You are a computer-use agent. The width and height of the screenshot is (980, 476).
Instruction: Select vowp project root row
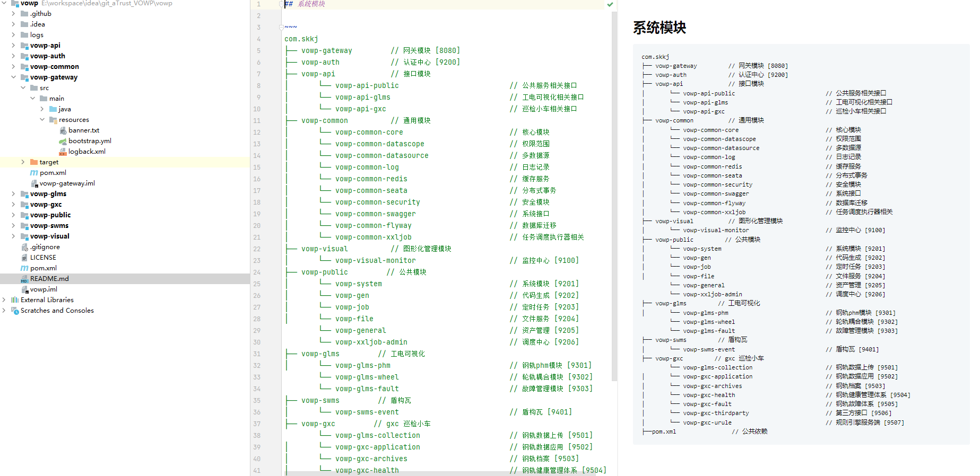[x=125, y=3]
